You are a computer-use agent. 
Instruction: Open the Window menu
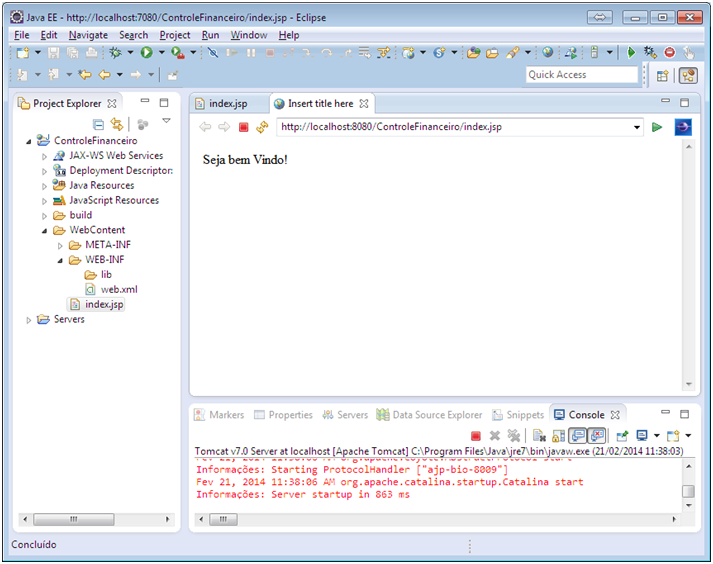point(249,35)
